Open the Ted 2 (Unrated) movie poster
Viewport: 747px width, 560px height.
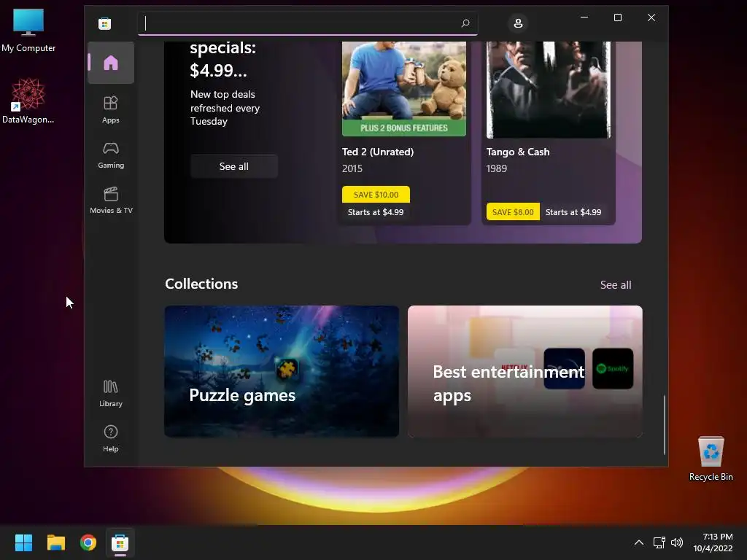coord(404,88)
